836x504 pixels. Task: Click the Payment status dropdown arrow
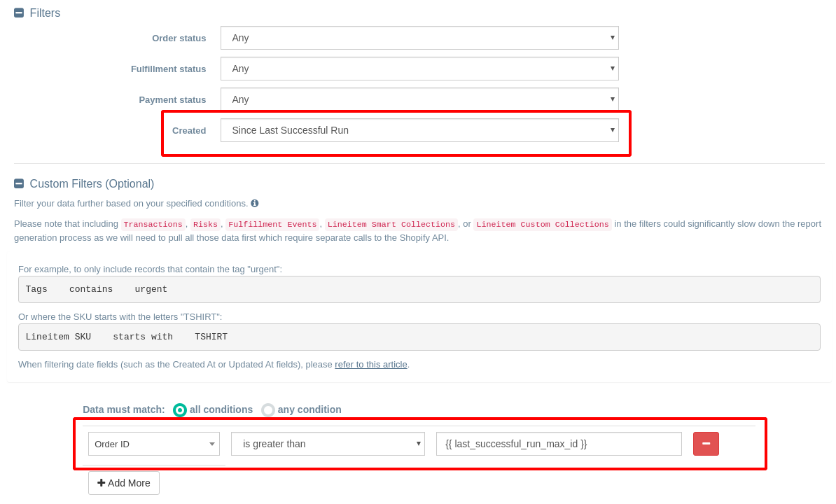point(613,99)
